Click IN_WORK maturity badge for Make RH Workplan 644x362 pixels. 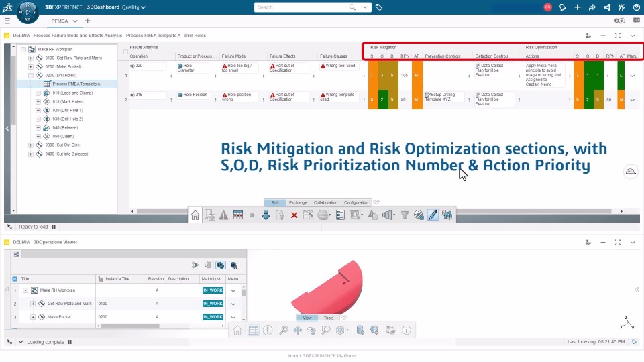coord(213,290)
